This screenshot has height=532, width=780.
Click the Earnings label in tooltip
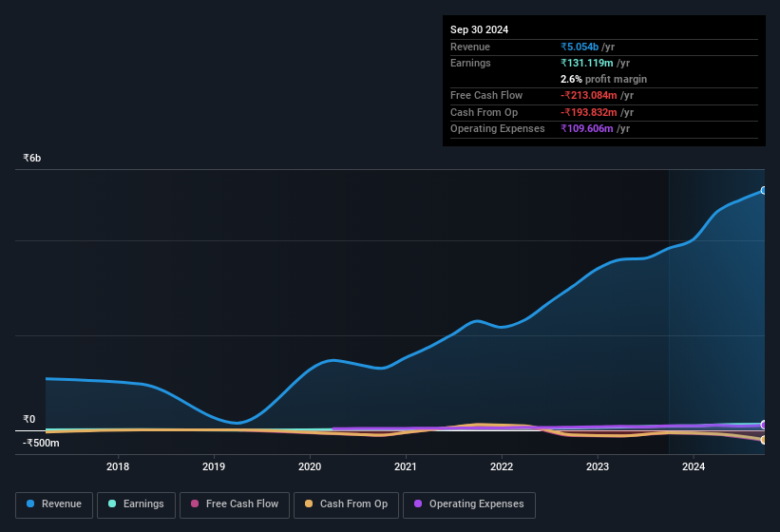470,63
